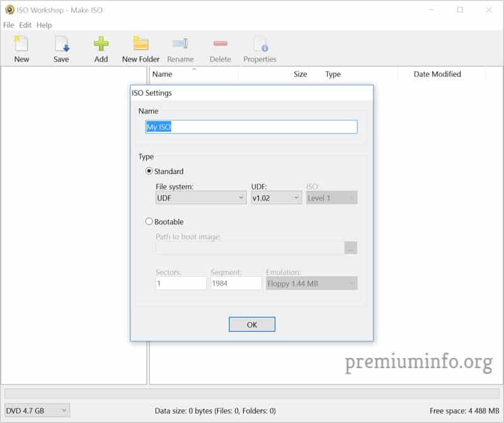Image resolution: width=504 pixels, height=423 pixels.
Task: Open the File menu
Action: (x=9, y=25)
